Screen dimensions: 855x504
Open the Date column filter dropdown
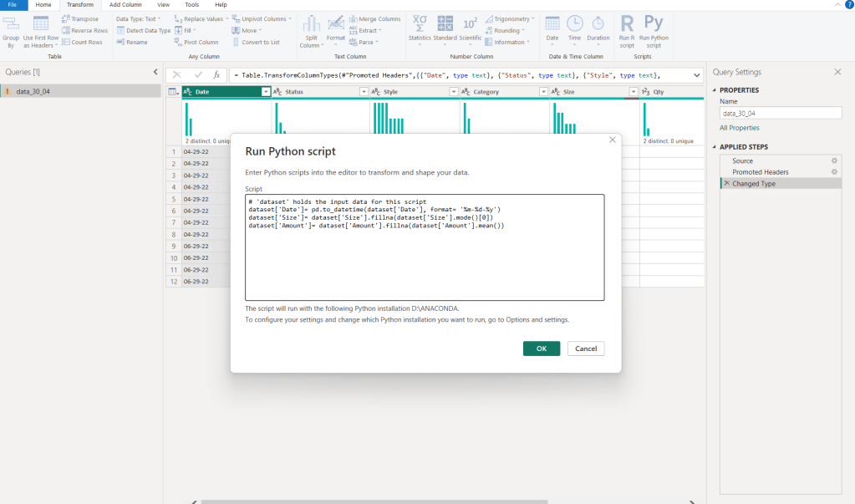click(266, 92)
